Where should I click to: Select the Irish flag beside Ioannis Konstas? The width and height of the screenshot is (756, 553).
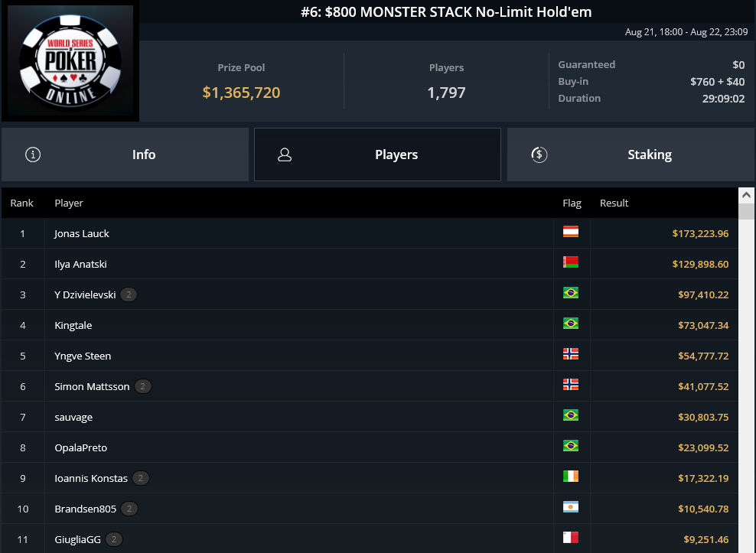[x=570, y=477]
